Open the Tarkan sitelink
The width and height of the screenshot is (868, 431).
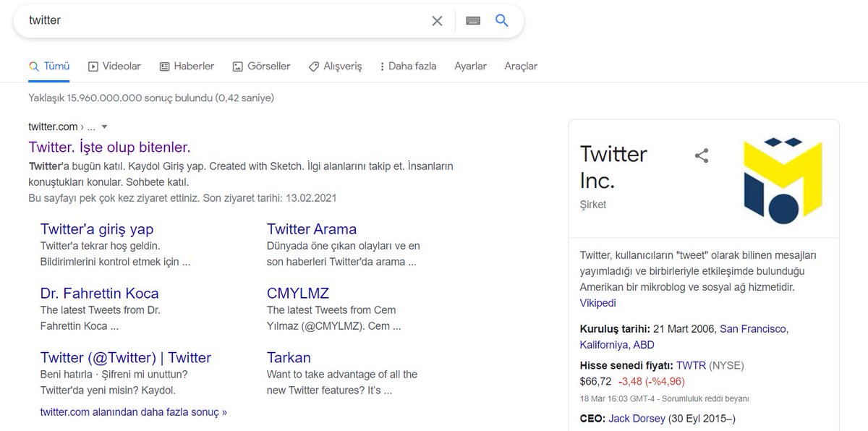289,357
